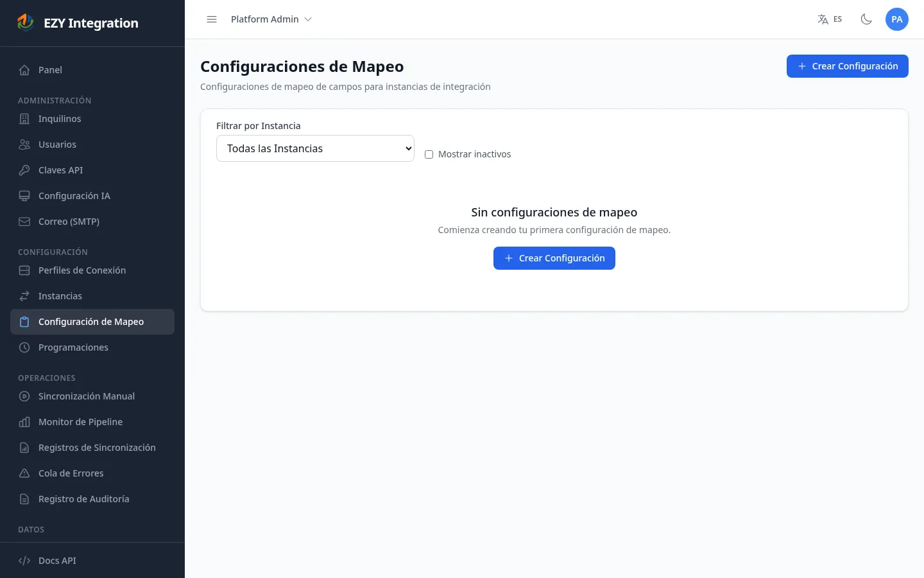Open Panel in the sidebar
The image size is (924, 578).
(92, 70)
